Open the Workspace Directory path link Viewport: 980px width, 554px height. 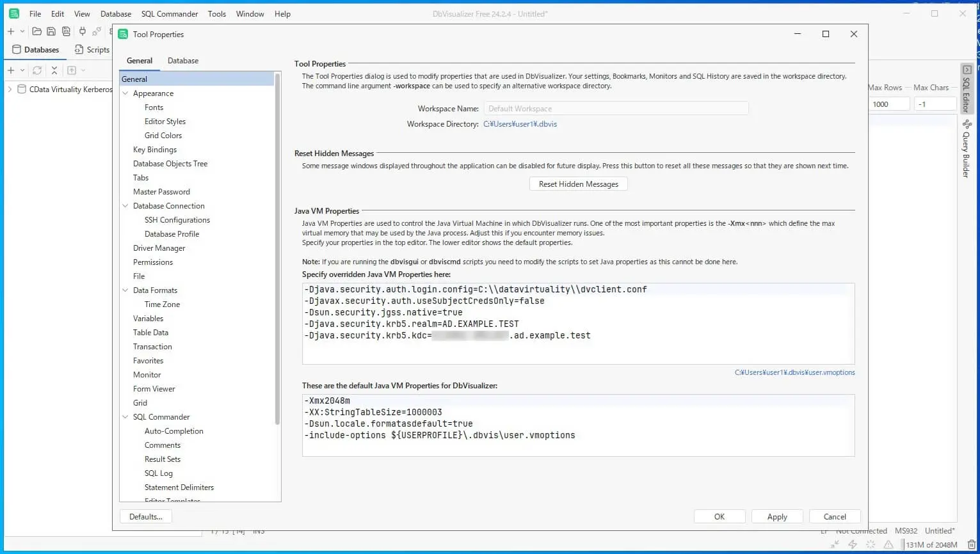pos(520,124)
